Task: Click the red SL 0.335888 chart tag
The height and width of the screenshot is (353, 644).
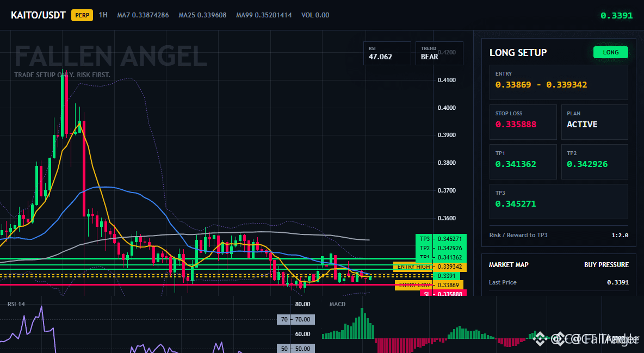Action: tap(443, 293)
